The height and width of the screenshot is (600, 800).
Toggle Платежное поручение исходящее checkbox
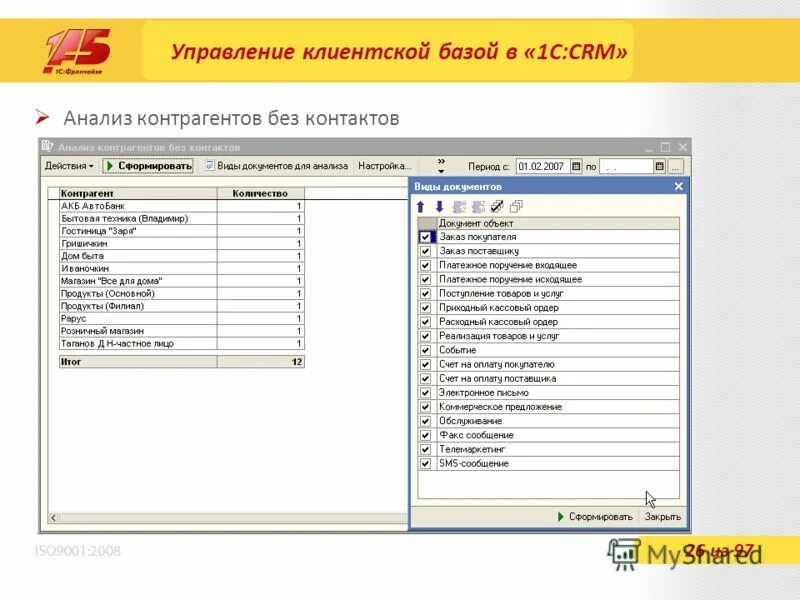(x=425, y=280)
